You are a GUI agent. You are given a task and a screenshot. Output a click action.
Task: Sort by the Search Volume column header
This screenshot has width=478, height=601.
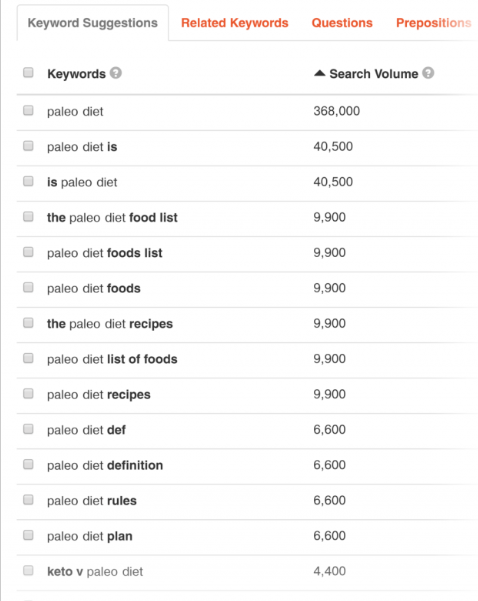(374, 74)
